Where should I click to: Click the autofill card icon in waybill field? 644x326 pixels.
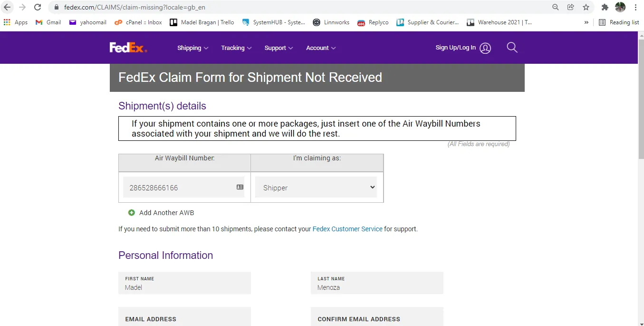pyautogui.click(x=240, y=187)
